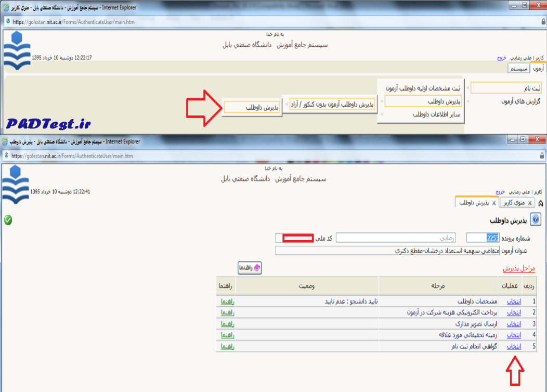Click the رديف column header
This screenshot has width=547, height=392.
click(529, 286)
